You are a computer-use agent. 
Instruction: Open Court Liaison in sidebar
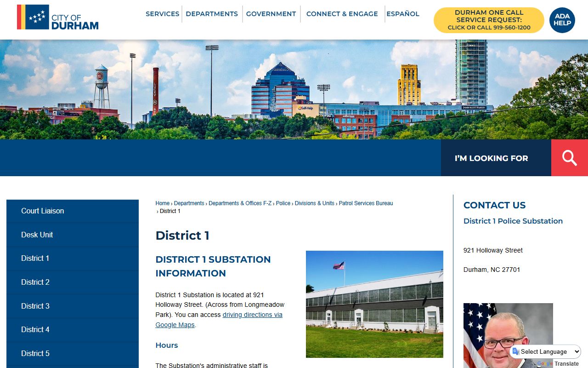pos(43,211)
